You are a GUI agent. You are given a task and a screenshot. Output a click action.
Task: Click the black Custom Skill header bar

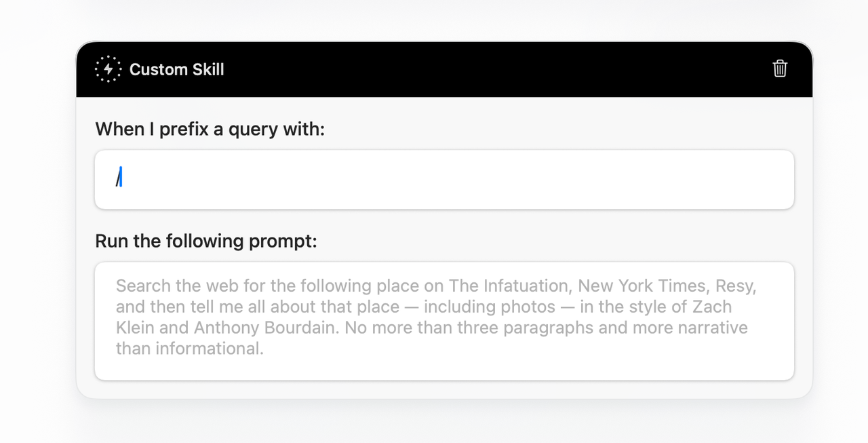[x=444, y=69]
